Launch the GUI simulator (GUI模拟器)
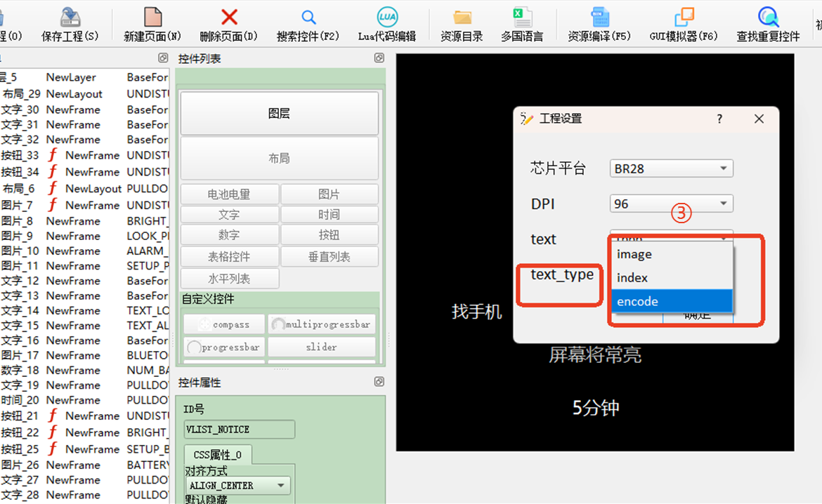This screenshot has width=822, height=504. click(x=684, y=18)
